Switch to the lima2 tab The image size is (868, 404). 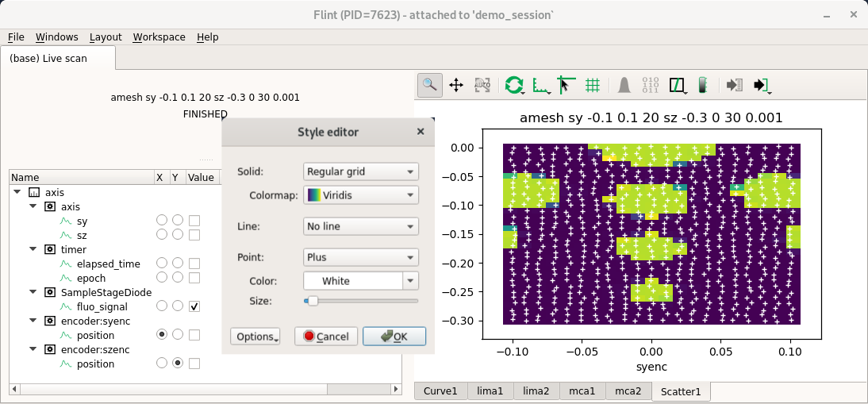tap(536, 391)
